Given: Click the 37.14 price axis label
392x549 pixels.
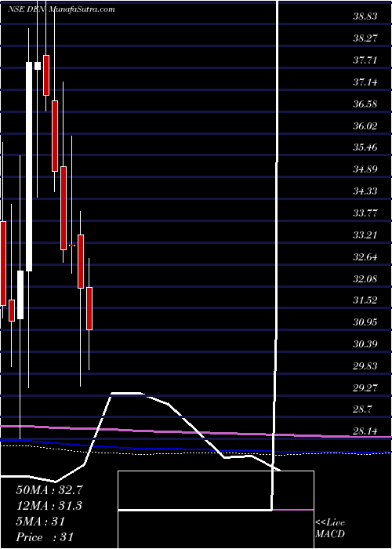Looking at the screenshot, I should click(x=365, y=82).
